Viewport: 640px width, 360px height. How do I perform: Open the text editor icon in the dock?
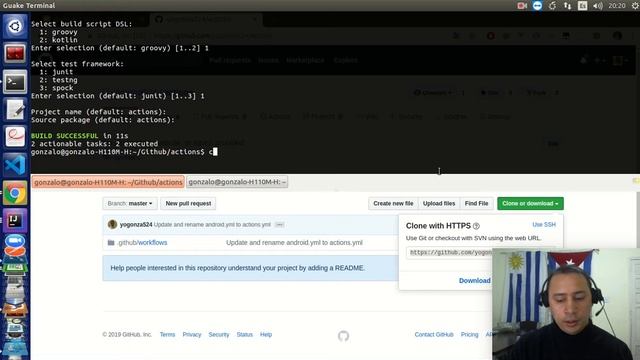click(15, 110)
